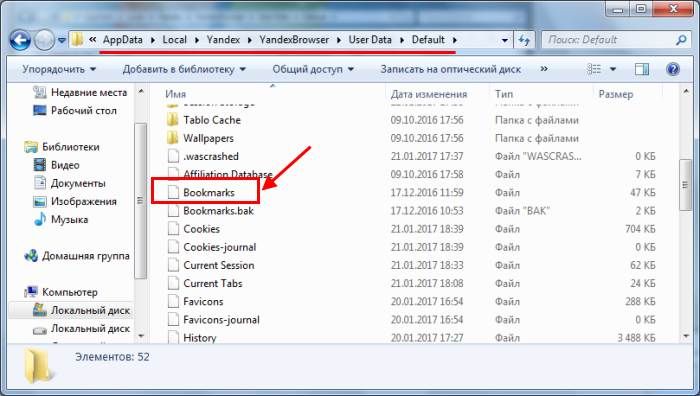700x396 pixels.
Task: Click the change view icon
Action: 594,69
